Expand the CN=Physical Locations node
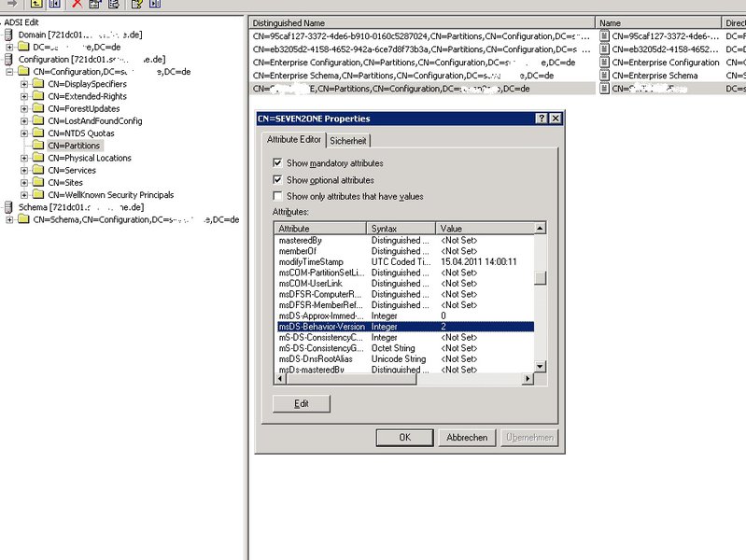This screenshot has height=560, width=746. click(x=24, y=158)
